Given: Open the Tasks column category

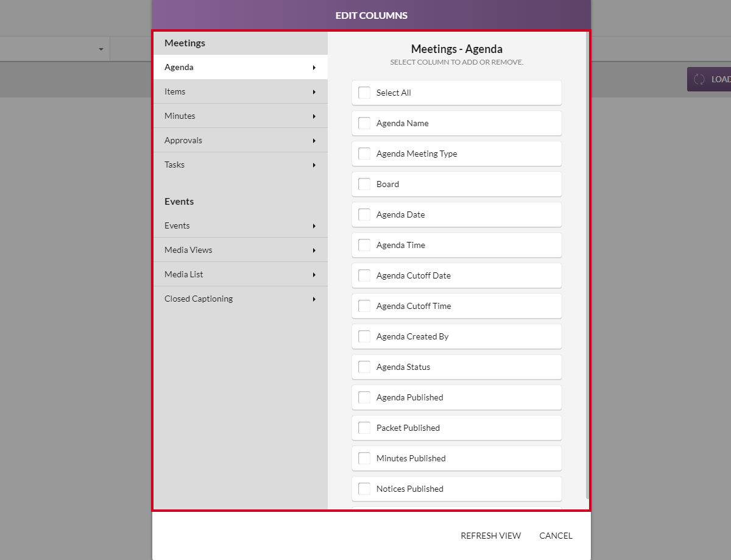Looking at the screenshot, I should (240, 165).
